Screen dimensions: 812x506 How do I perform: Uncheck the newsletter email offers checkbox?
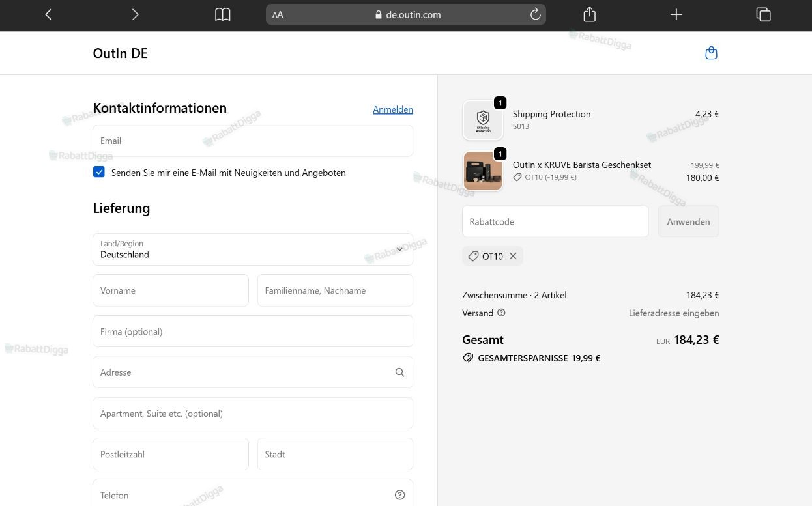pyautogui.click(x=99, y=172)
